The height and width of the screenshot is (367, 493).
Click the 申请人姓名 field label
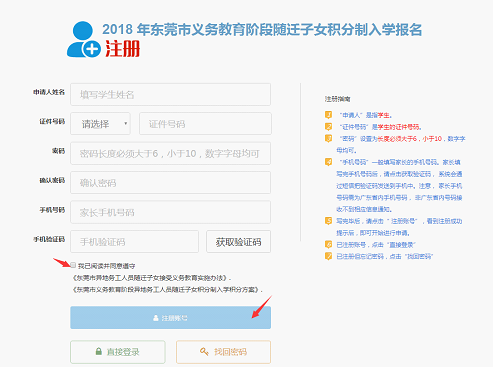[49, 92]
